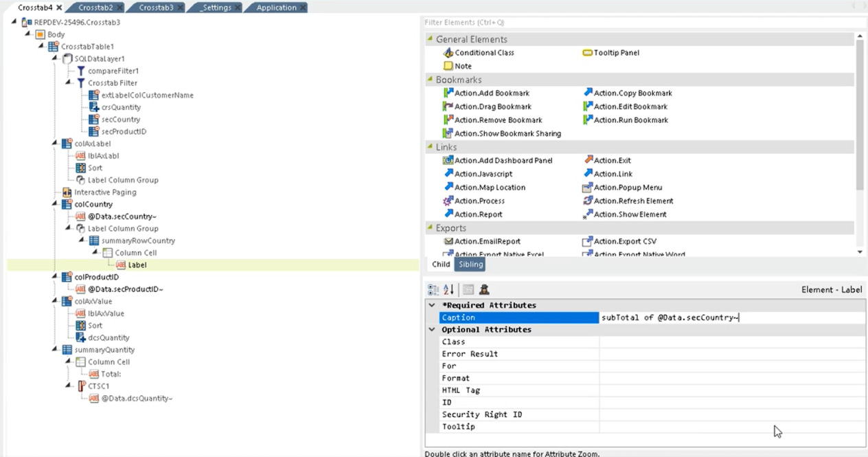868x457 pixels.
Task: Click the Note element icon
Action: click(x=448, y=66)
